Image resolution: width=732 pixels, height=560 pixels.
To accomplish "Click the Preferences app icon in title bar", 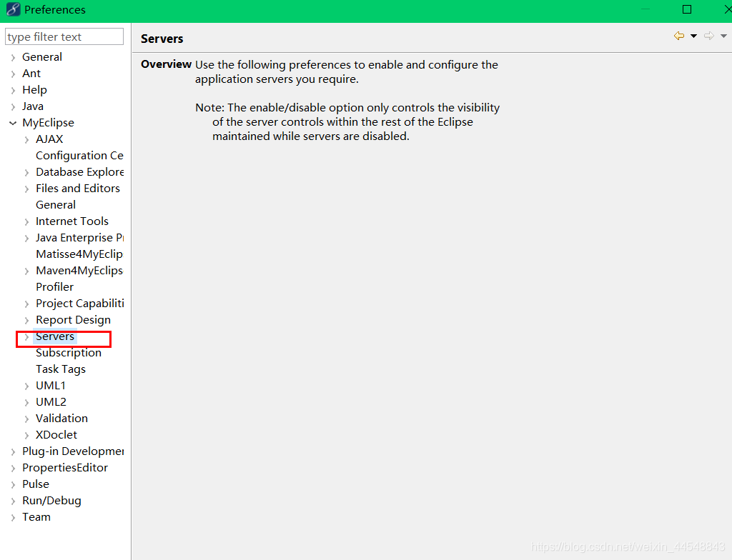I will (x=13, y=9).
